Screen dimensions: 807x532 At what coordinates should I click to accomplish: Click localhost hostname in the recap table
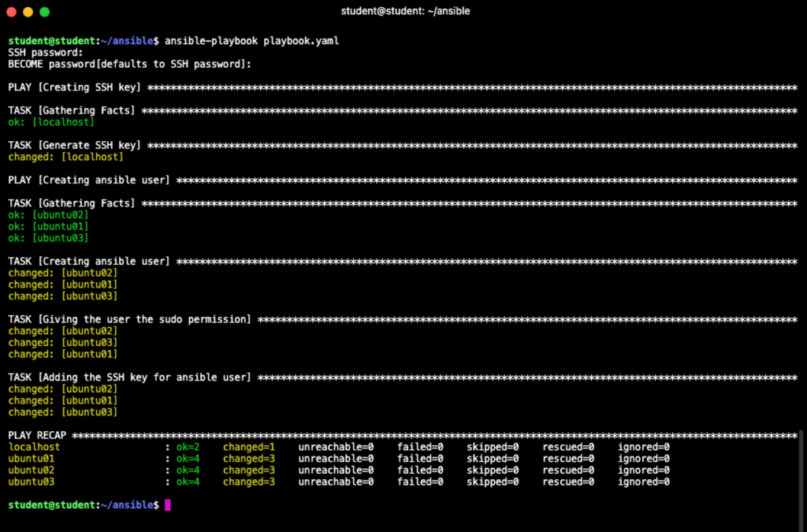coord(34,447)
